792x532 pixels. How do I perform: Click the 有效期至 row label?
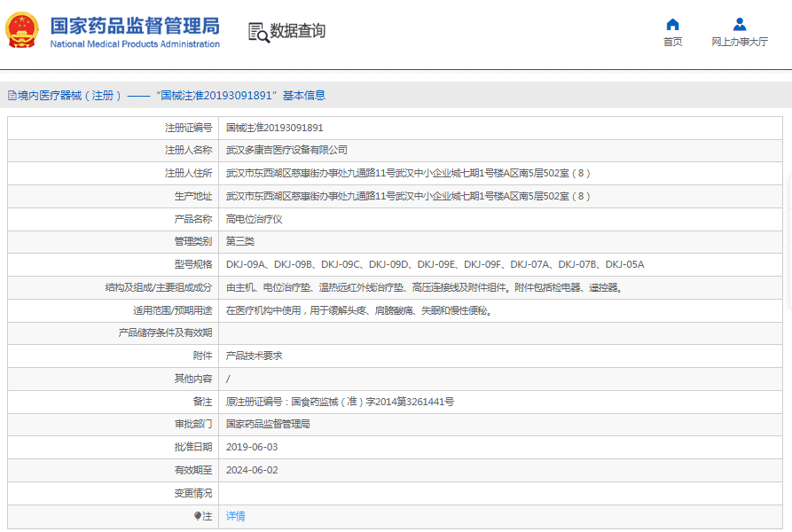[x=193, y=471]
